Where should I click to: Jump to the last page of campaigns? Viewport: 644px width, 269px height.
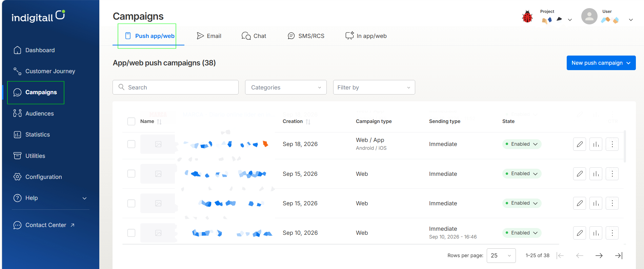pos(619,255)
